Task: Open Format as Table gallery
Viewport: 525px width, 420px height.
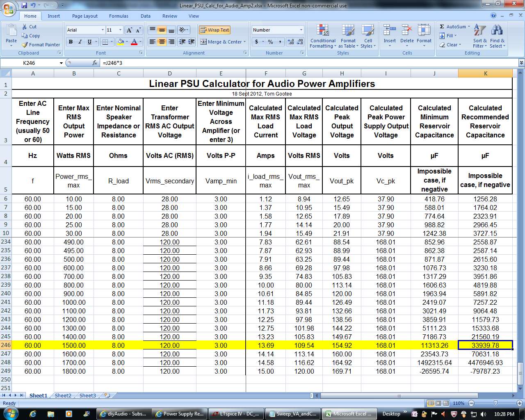Action: 348,36
